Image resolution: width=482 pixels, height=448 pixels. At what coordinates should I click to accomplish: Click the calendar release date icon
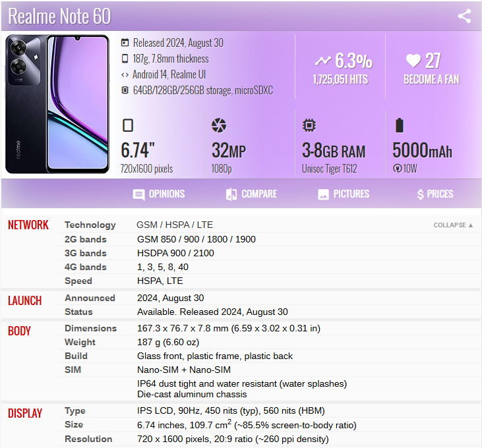click(x=125, y=43)
